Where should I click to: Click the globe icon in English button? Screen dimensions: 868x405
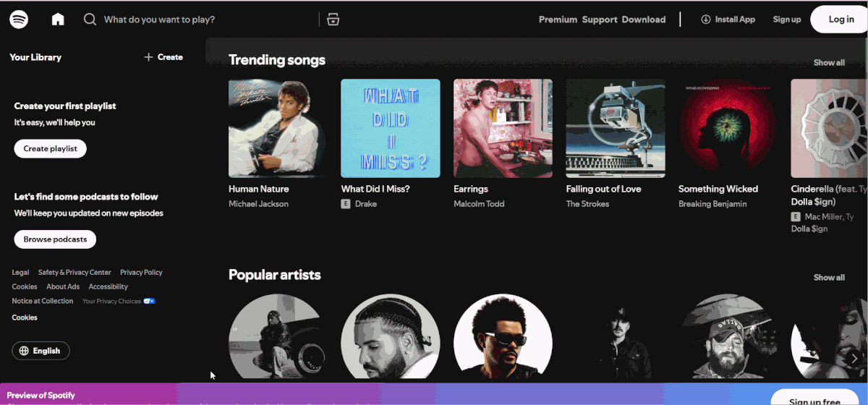25,351
